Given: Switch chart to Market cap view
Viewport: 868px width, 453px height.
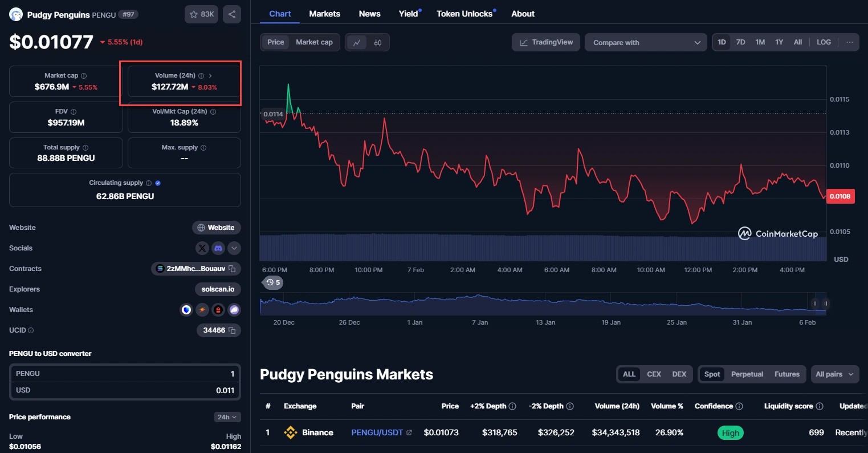Looking at the screenshot, I should 314,42.
